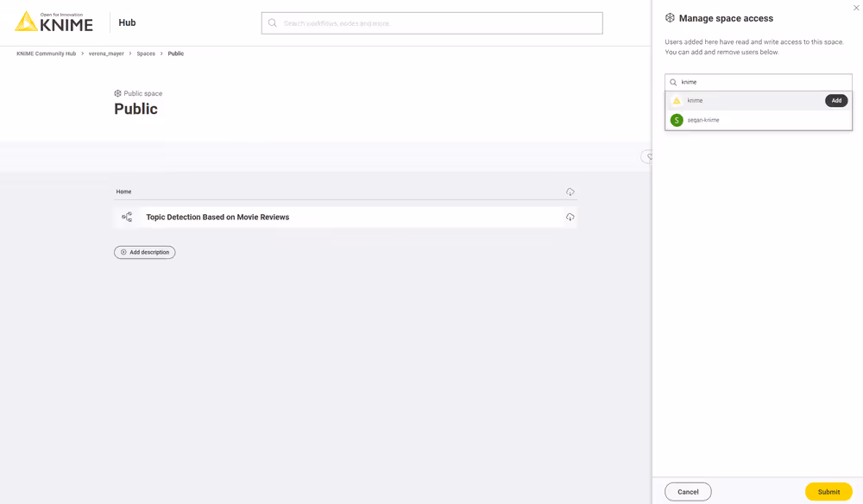Click the globe icon beside Manage space access title
This screenshot has width=863, height=504.
click(668, 17)
